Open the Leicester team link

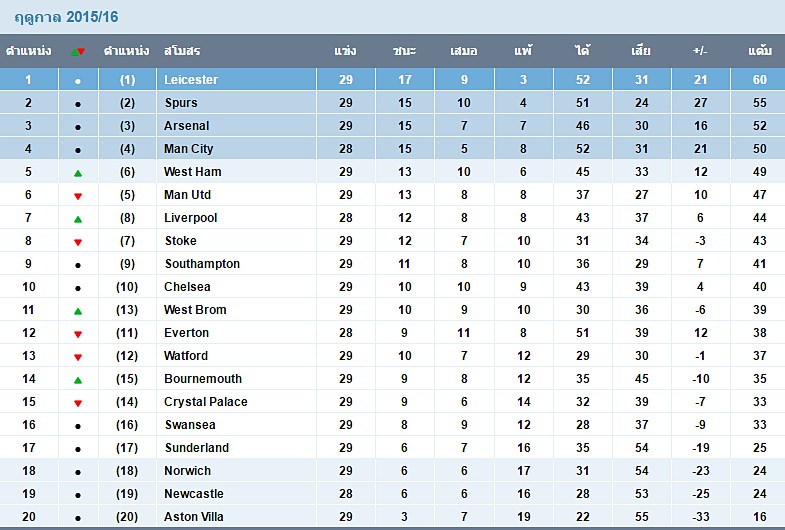coord(191,80)
